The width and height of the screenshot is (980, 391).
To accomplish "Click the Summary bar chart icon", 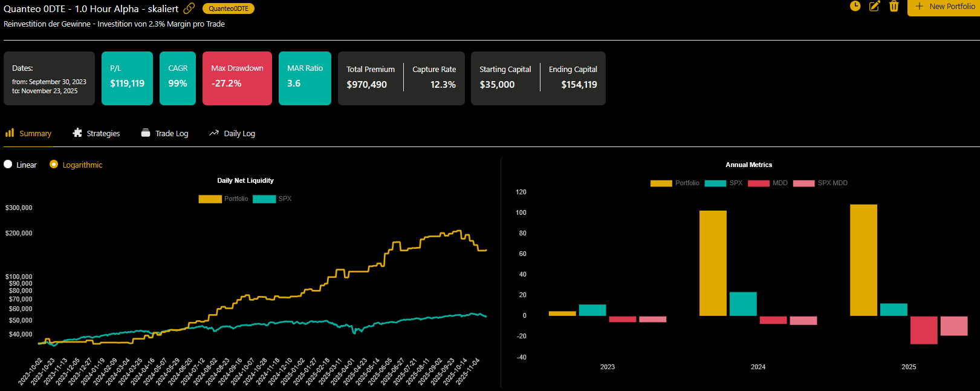I will point(10,133).
